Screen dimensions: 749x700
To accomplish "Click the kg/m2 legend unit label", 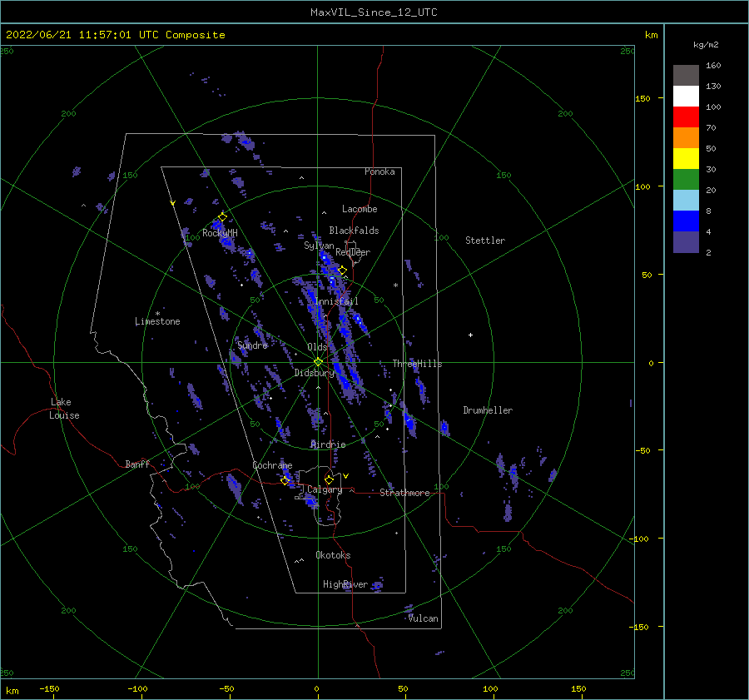I will tap(706, 45).
